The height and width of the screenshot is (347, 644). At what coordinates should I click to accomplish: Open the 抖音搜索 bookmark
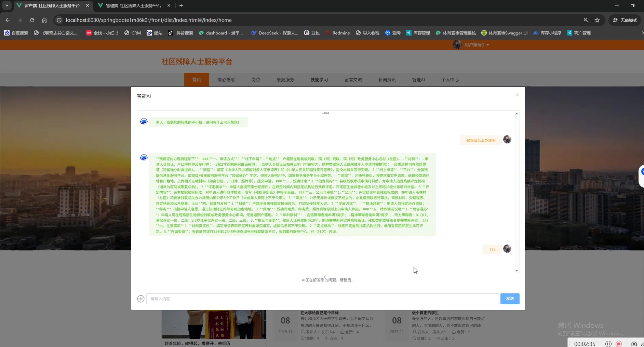[180, 33]
